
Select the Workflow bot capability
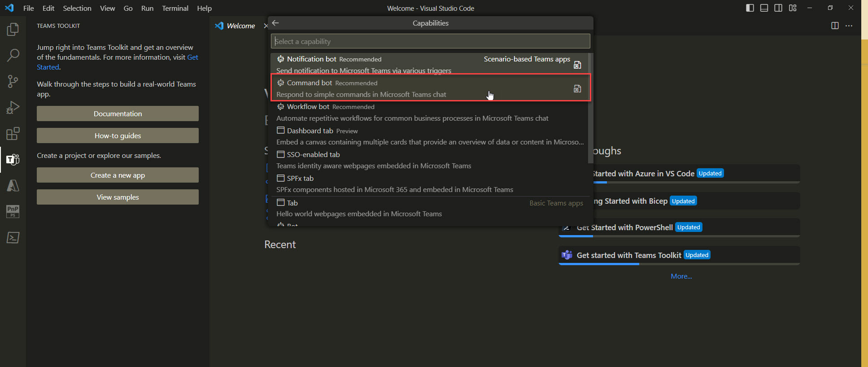click(x=429, y=112)
